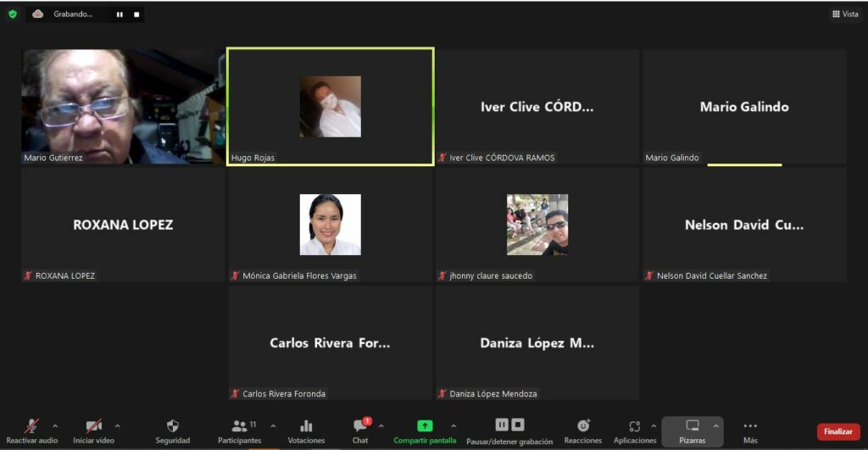
Task: Click the Carlos Rivera Foronda label
Action: click(284, 394)
